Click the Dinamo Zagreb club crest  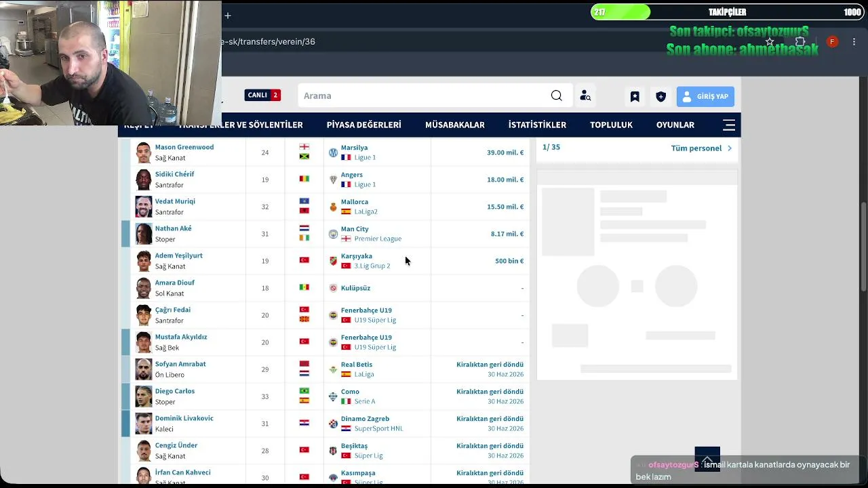(x=333, y=424)
